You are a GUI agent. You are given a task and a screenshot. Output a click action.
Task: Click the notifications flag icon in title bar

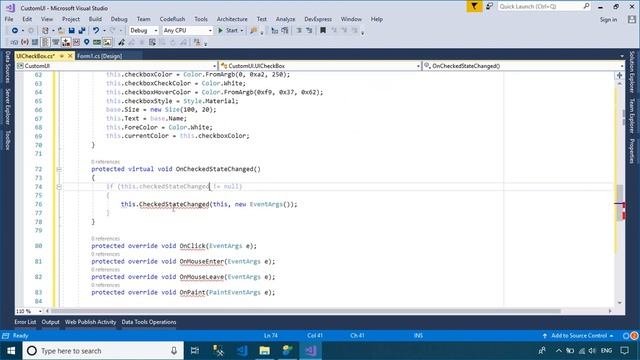pyautogui.click(x=474, y=6)
